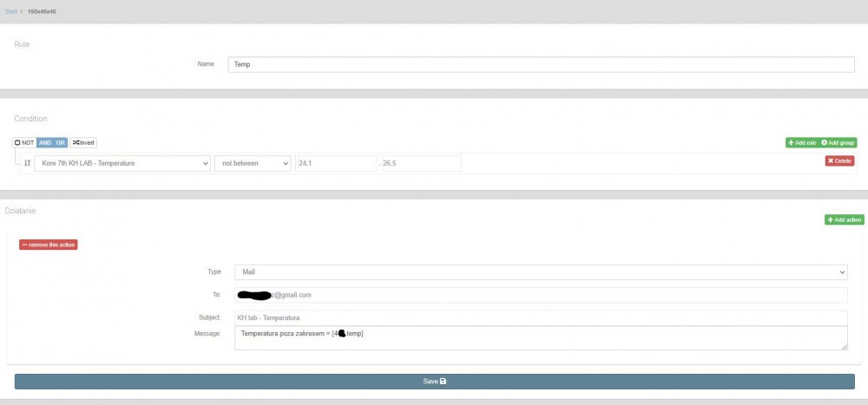Open the 'not between' operator dropdown
Viewport: 868px width, 405px height.
click(253, 163)
